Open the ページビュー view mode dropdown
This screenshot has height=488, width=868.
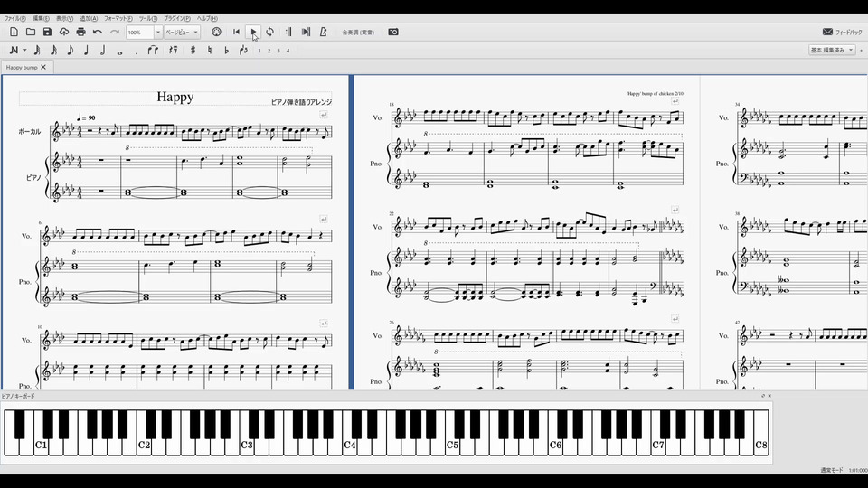pyautogui.click(x=182, y=33)
